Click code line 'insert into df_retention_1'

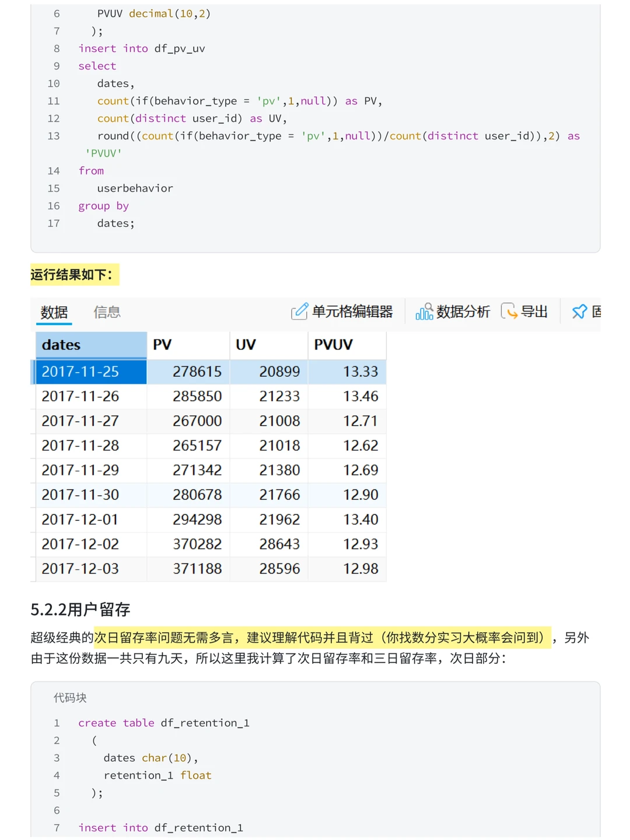click(160, 828)
